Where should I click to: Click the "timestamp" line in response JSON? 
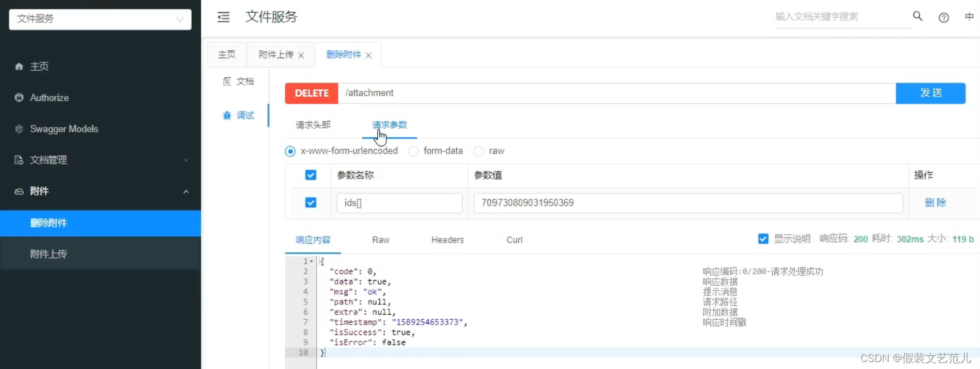398,322
